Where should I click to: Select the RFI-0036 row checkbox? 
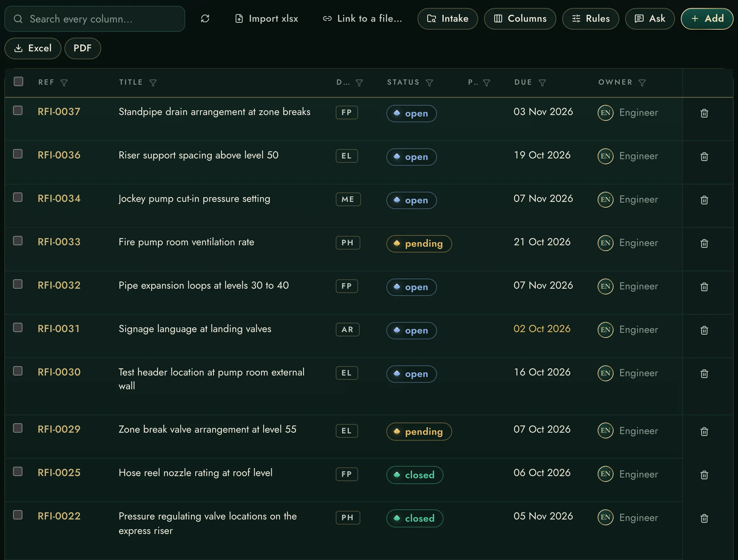[18, 154]
